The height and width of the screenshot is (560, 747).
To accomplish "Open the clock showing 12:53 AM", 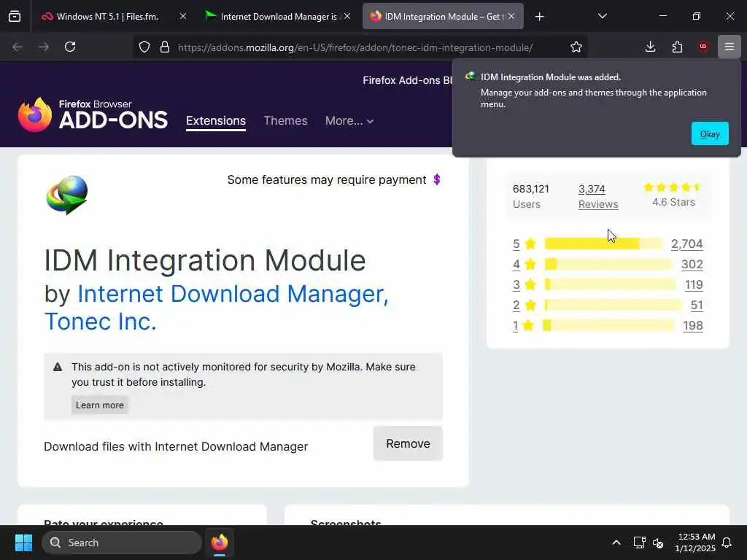I will click(x=695, y=542).
